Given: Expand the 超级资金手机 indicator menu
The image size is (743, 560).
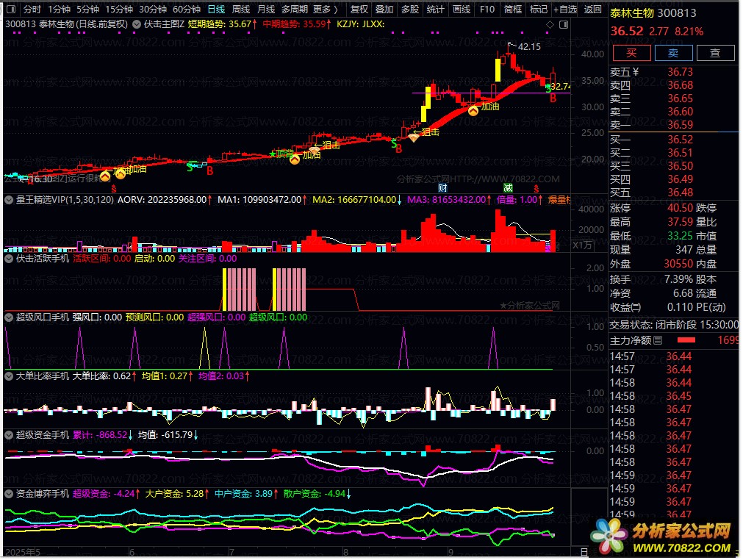Looking at the screenshot, I should point(9,435).
